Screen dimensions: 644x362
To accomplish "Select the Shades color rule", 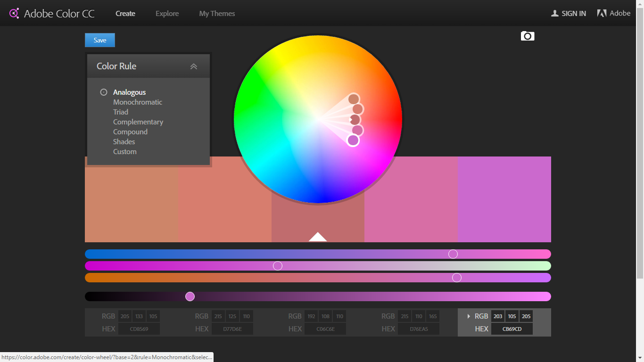I will pos(124,142).
